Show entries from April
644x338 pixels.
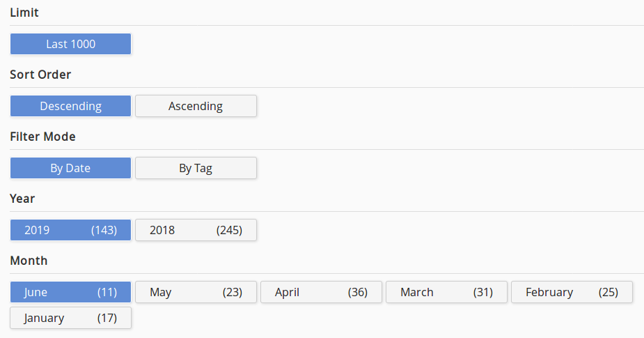288,292
